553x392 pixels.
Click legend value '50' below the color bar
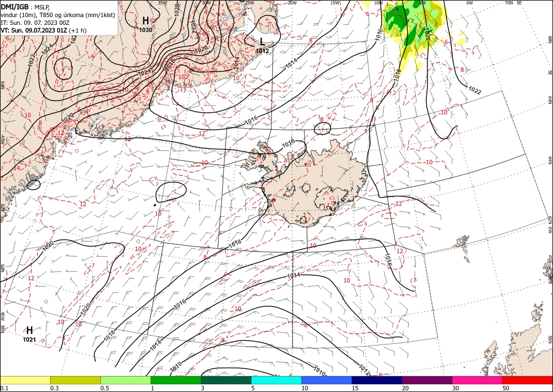[x=506, y=388]
